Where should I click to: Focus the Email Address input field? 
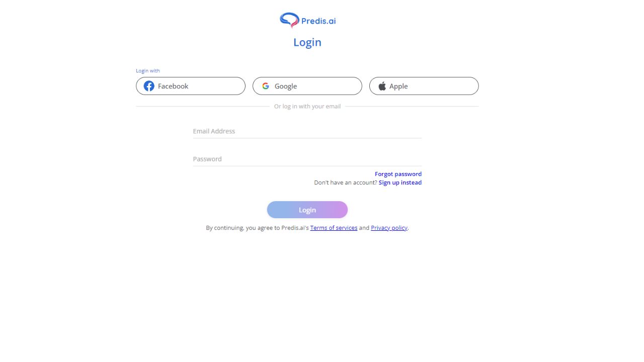click(x=307, y=131)
